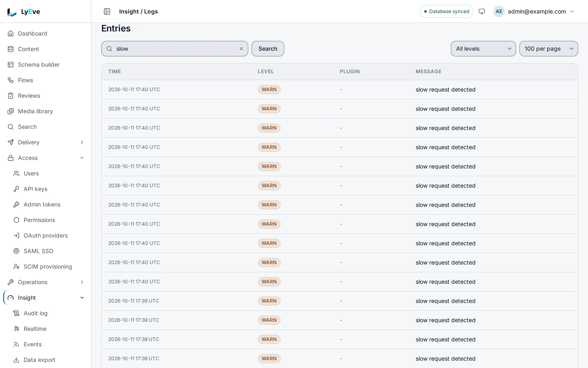This screenshot has width=588, height=368.
Task: Open Flows via its workflow icon
Action: pyautogui.click(x=10, y=80)
